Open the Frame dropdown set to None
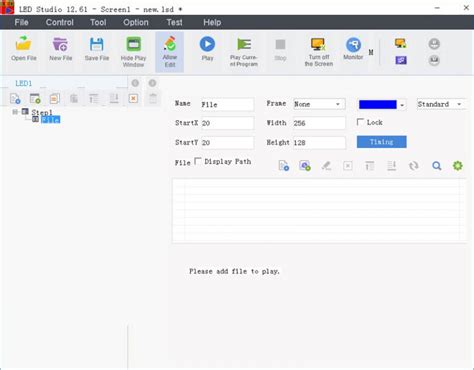This screenshot has height=370, width=474. [319, 104]
